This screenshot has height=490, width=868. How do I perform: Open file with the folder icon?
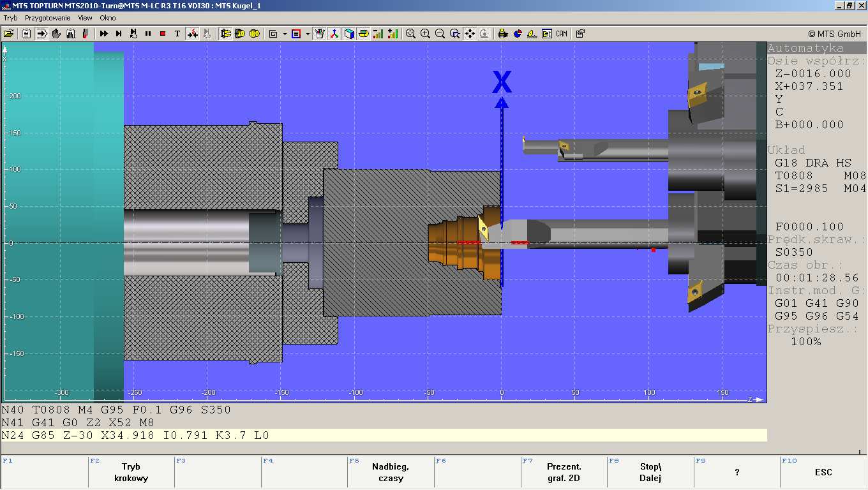point(9,33)
